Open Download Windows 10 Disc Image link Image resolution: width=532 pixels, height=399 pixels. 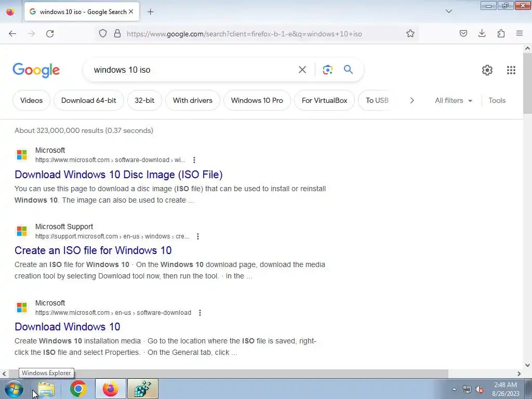point(118,175)
